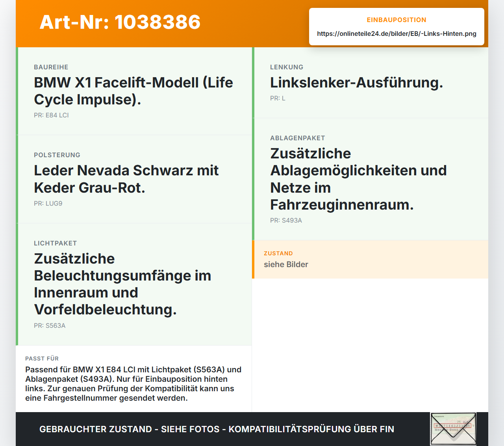
Task: Click the PR: L code
Action: 278,98
